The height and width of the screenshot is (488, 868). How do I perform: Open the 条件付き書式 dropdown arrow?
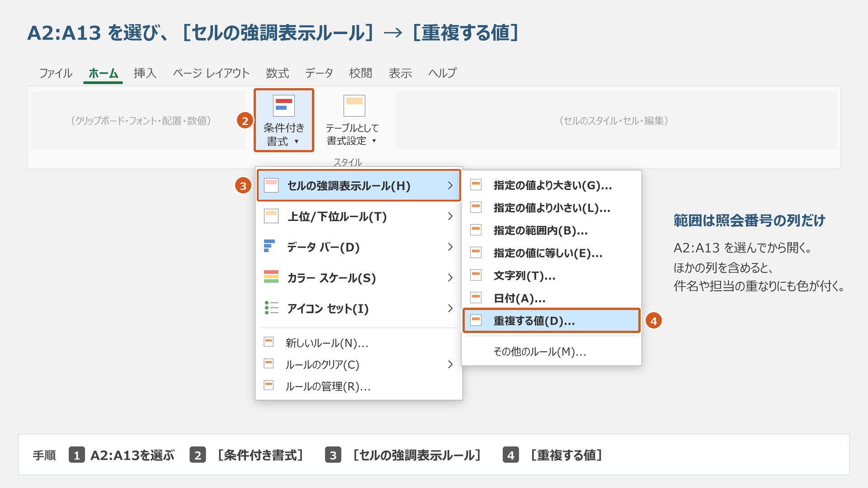(x=297, y=141)
